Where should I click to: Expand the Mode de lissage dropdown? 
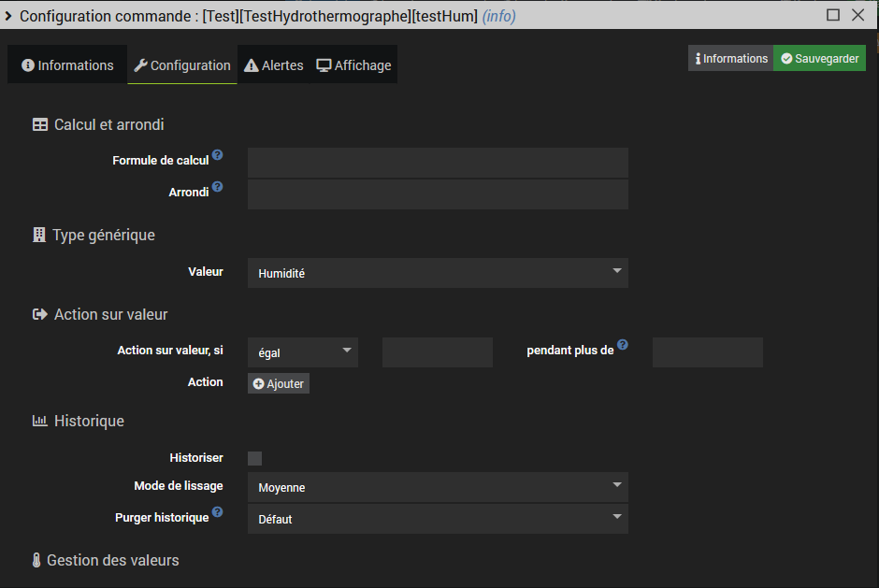click(x=438, y=487)
